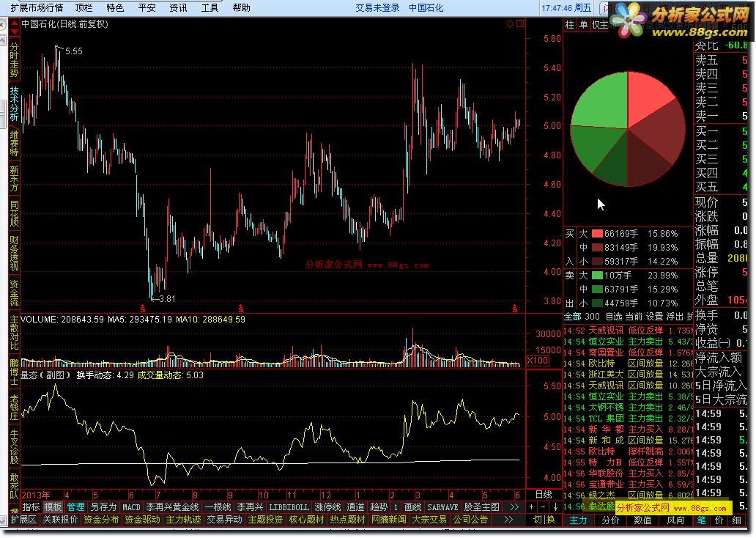Expand more bottom tabs after 公司公告
Screen dimensions: 756x538
coord(508,520)
